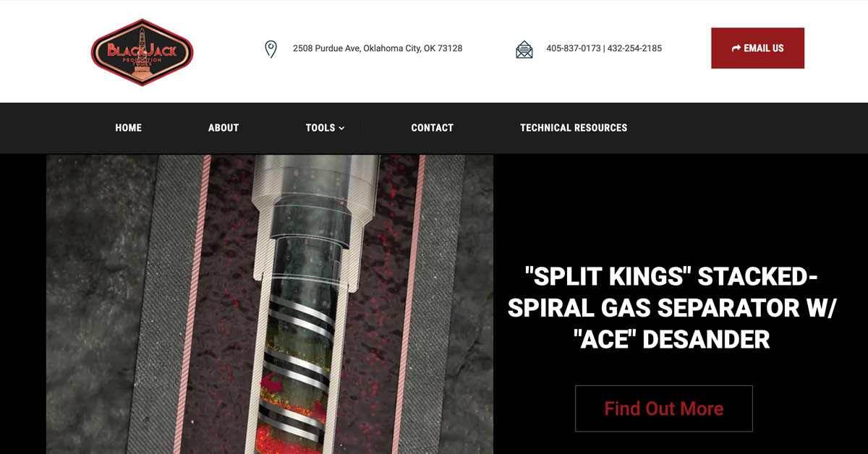Click the Email Us button label
This screenshot has width=868, height=454.
[x=764, y=48]
